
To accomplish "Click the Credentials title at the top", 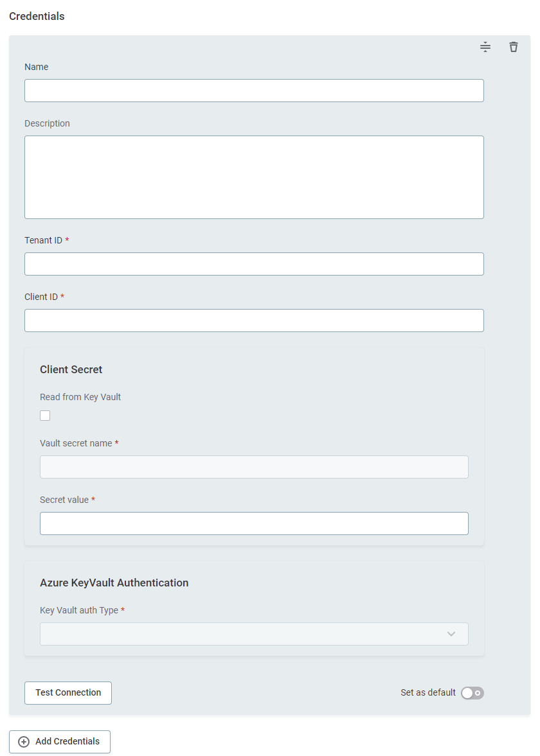I will point(37,17).
